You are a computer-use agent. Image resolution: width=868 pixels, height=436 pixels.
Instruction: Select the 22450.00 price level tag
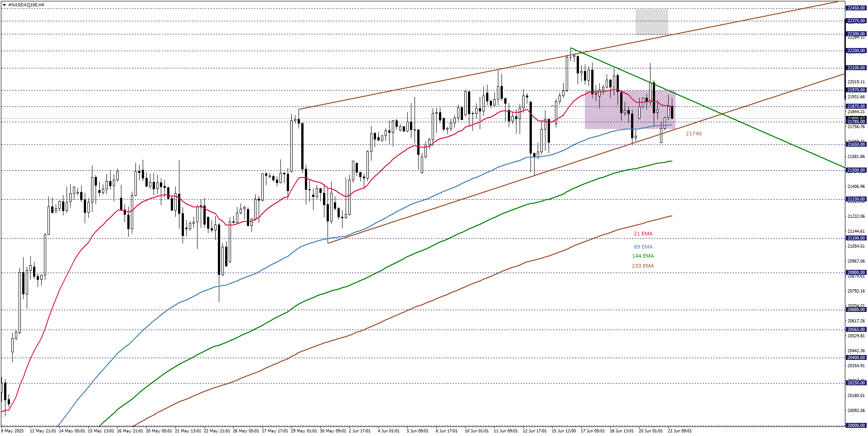click(856, 8)
